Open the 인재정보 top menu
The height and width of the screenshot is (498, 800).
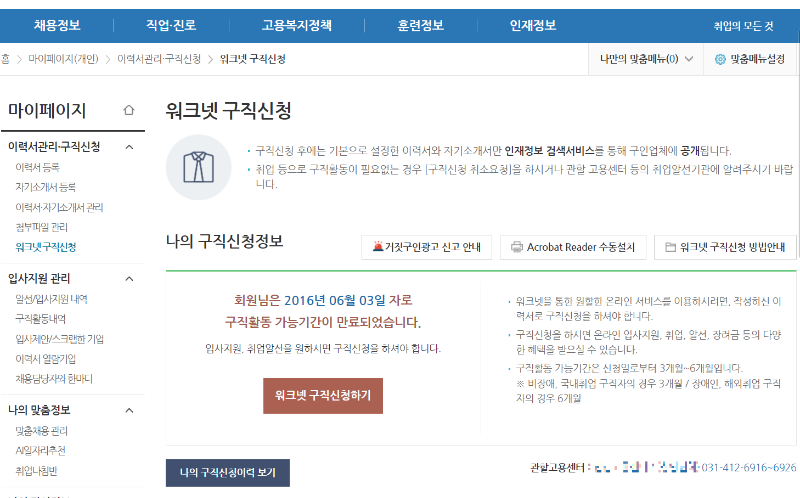[x=533, y=26]
